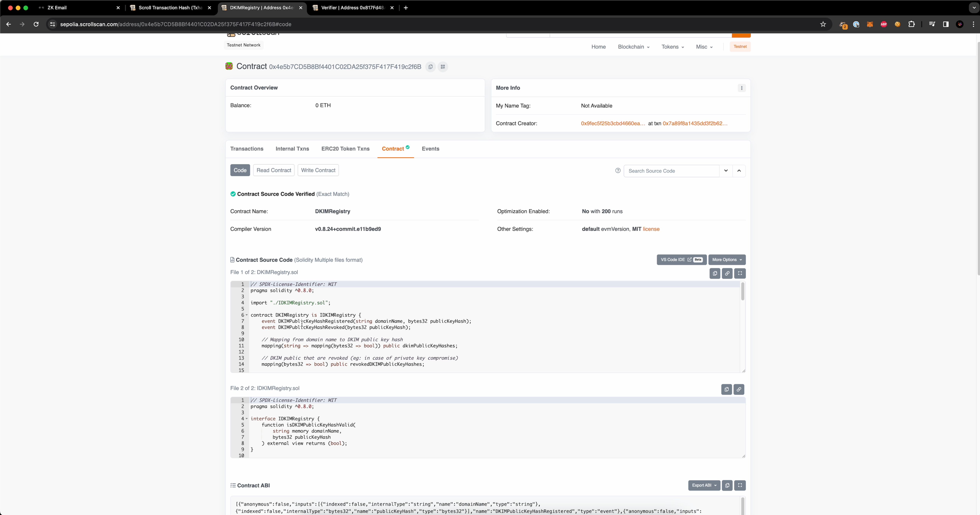The image size is (980, 515).
Task: Jump to previous source code search match
Action: [x=739, y=170]
